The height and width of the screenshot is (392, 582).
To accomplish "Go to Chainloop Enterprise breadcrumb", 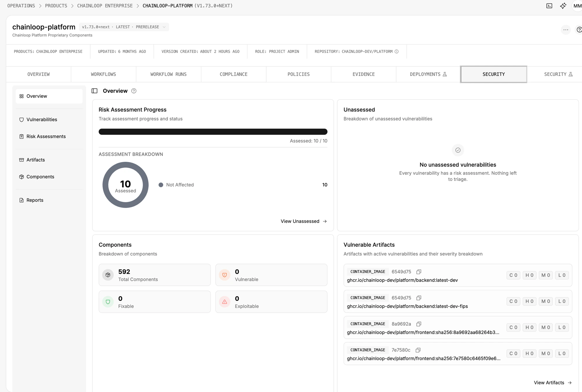I will [x=105, y=6].
